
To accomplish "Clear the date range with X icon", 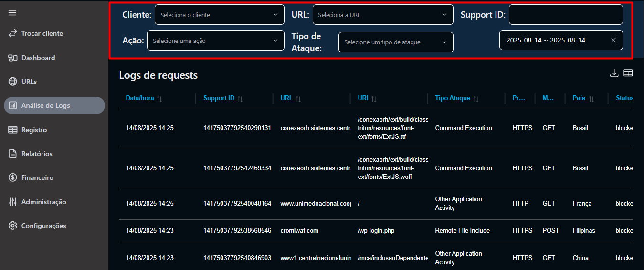I will (613, 40).
